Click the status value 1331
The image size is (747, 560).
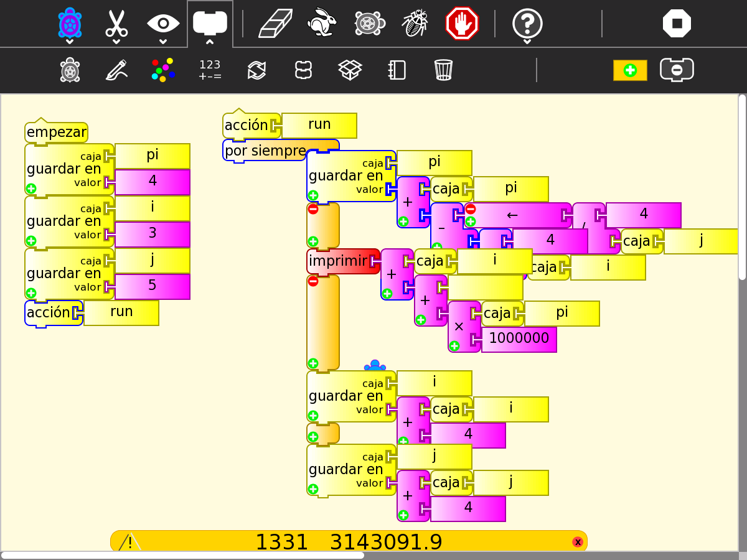pyautogui.click(x=282, y=543)
